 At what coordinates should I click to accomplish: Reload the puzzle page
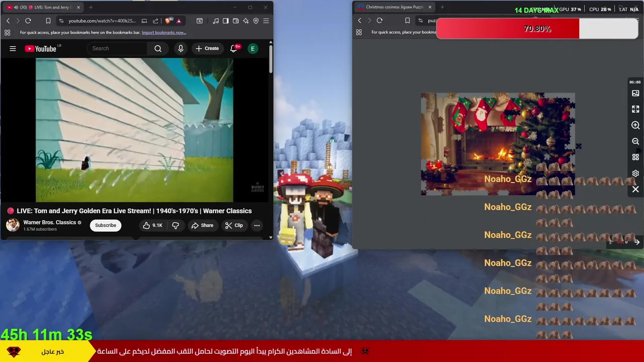click(x=380, y=21)
